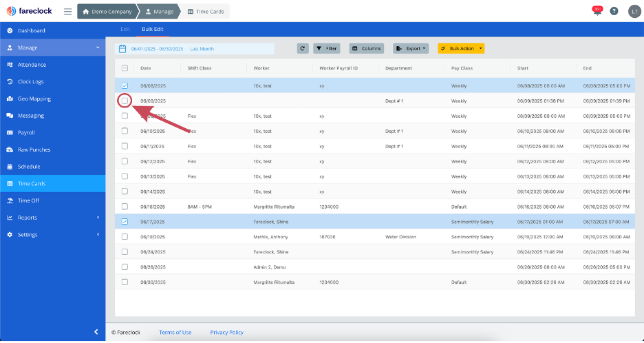Check the 06/09/2025 Dept # 1 row checkbox

(125, 101)
